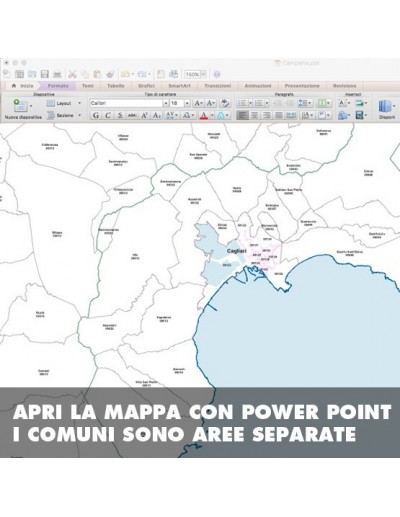Toggle Italic with the C button
400x517 pixels.
click(108, 115)
